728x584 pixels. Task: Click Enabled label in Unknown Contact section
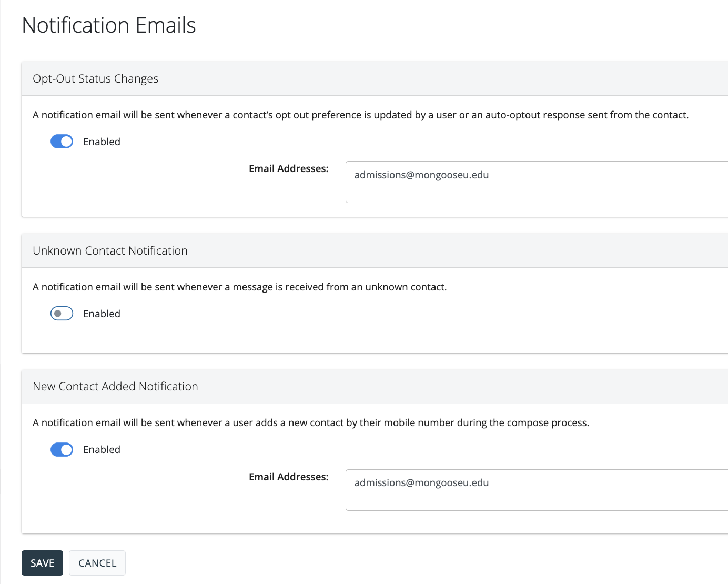point(102,314)
